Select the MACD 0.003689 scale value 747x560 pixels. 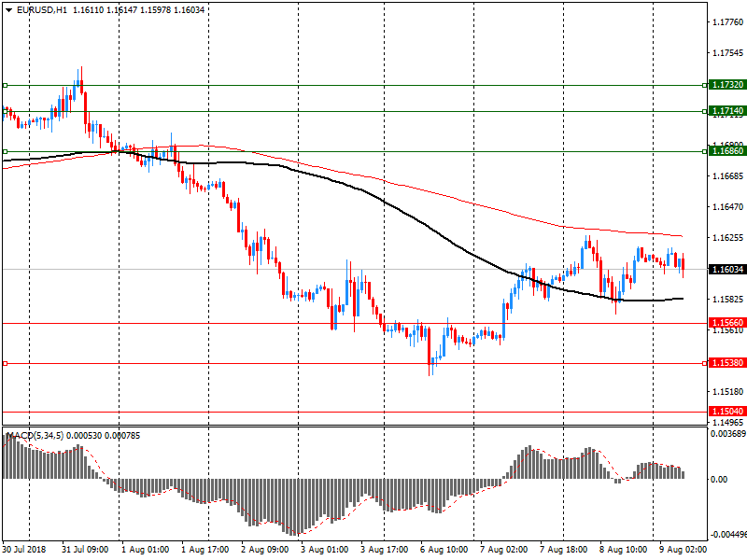[728, 434]
